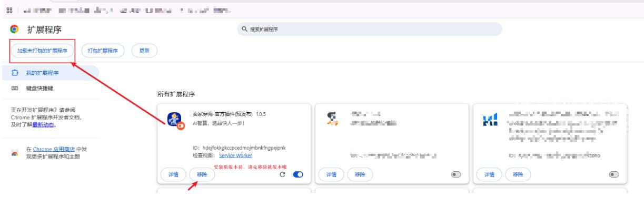Disable the 卖家穿海 extension toggle
Screen dimensions: 644x205
coord(298,174)
